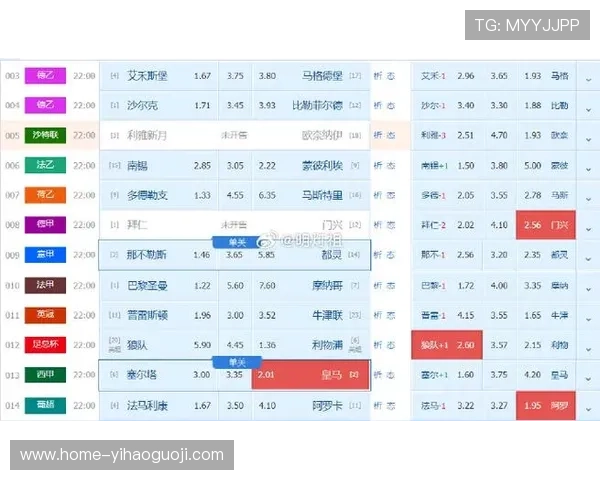600x480 pixels.
Task: Deselect 皇马 win odds 2.01
Action: point(310,375)
